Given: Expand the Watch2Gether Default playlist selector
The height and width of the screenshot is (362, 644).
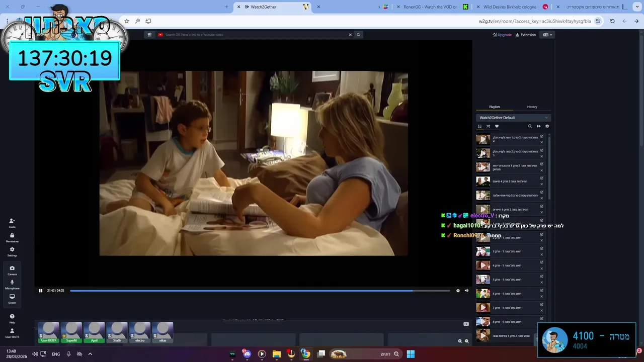Looking at the screenshot, I should coord(513,118).
